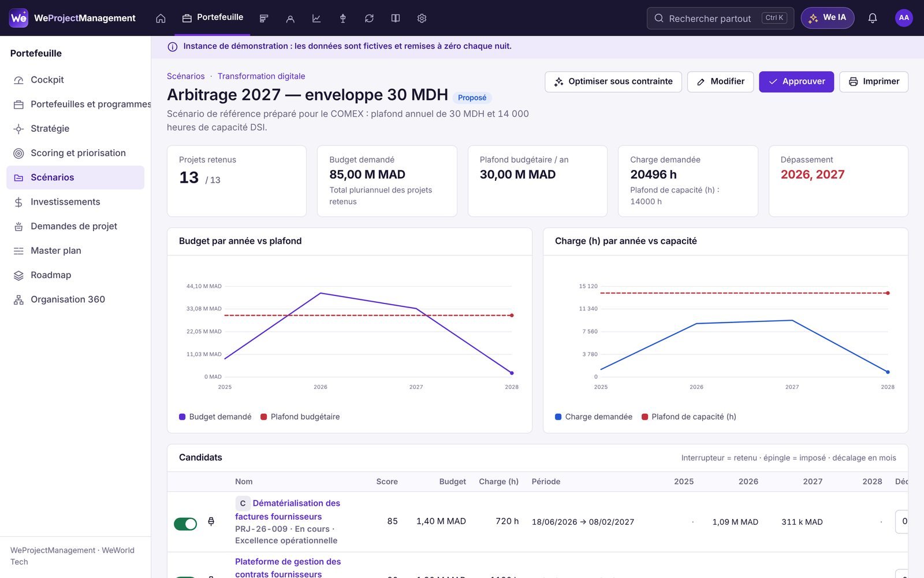
Task: Open the Gantt planning icon in top bar
Action: click(x=264, y=18)
